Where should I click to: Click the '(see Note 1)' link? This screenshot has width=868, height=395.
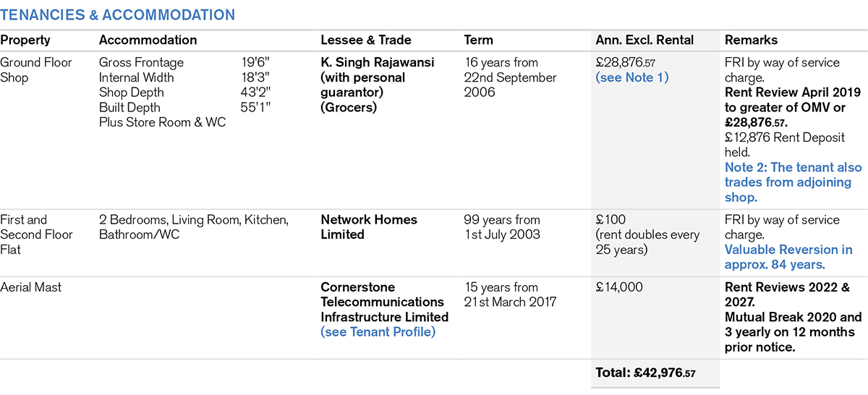632,77
